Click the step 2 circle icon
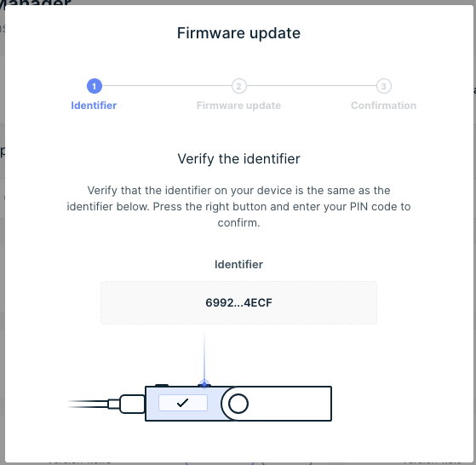Screen dimensions: 476x465 (x=239, y=86)
